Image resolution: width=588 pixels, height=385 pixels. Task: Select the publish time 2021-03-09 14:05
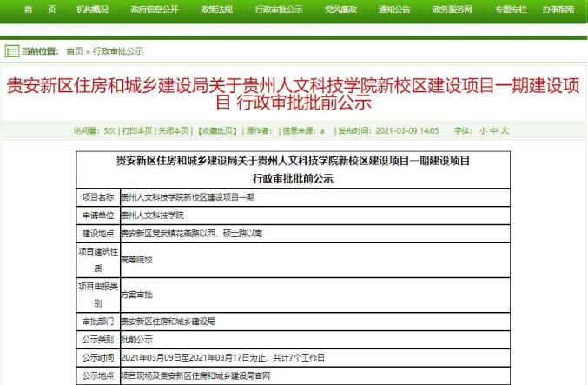tap(407, 130)
